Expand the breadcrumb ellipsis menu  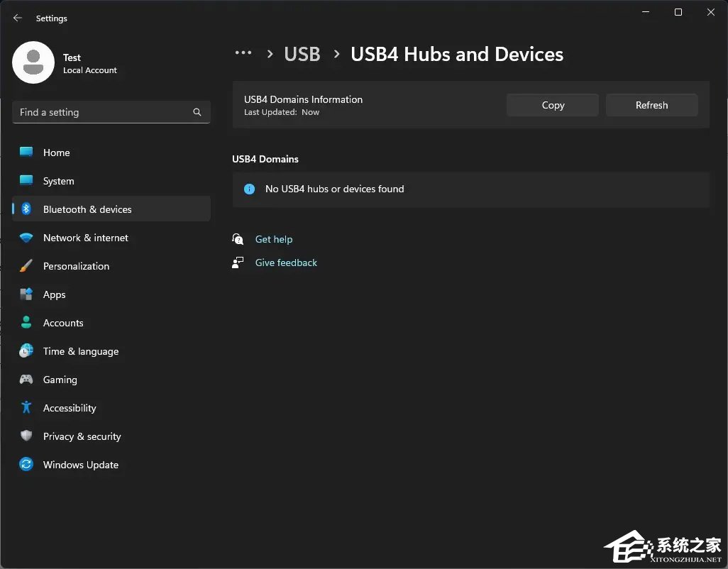[243, 53]
